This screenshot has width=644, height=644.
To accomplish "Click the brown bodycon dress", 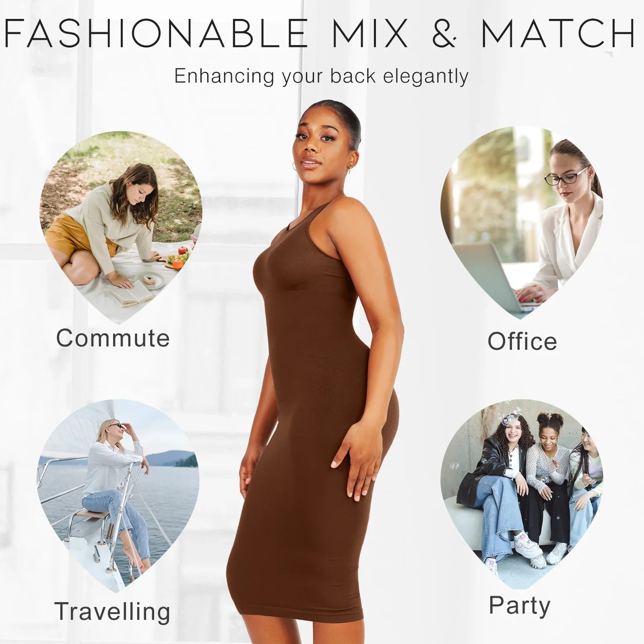I will (x=314, y=423).
